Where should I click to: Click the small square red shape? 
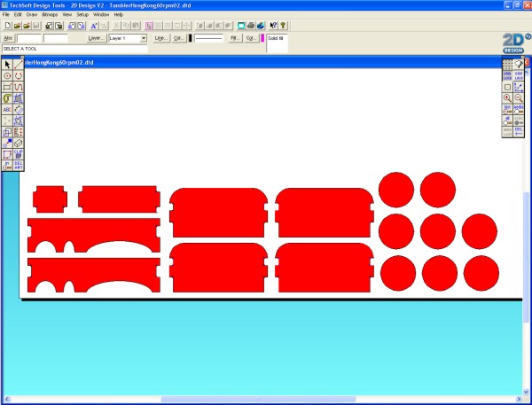click(50, 199)
